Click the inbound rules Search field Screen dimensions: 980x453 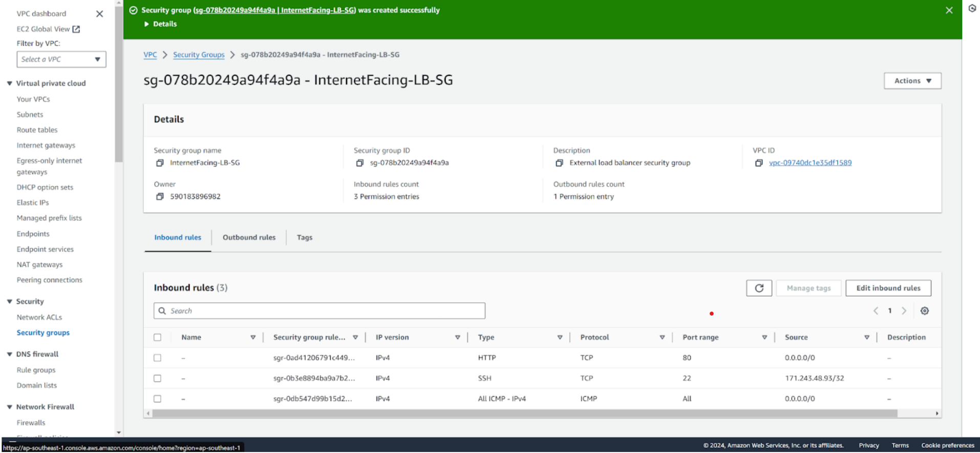click(319, 311)
